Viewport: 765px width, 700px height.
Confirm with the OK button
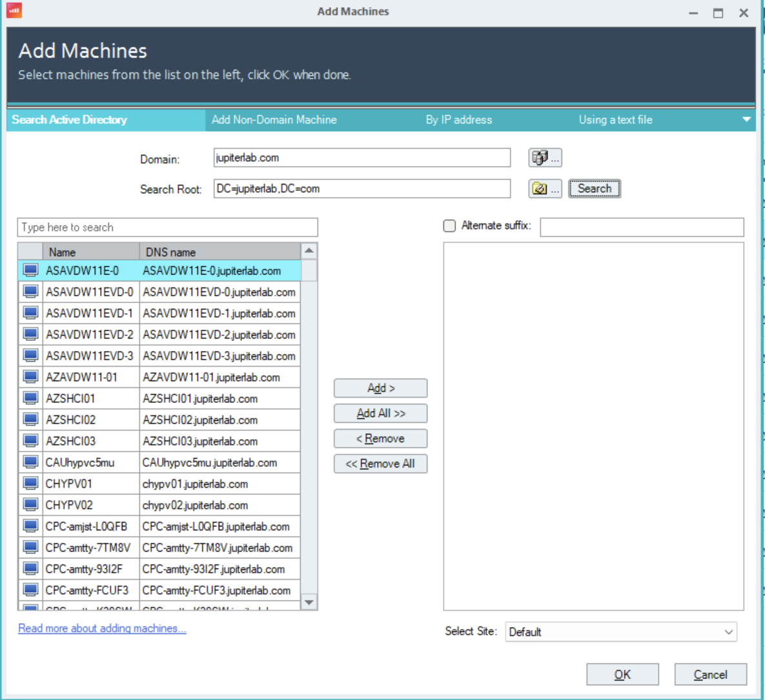622,674
